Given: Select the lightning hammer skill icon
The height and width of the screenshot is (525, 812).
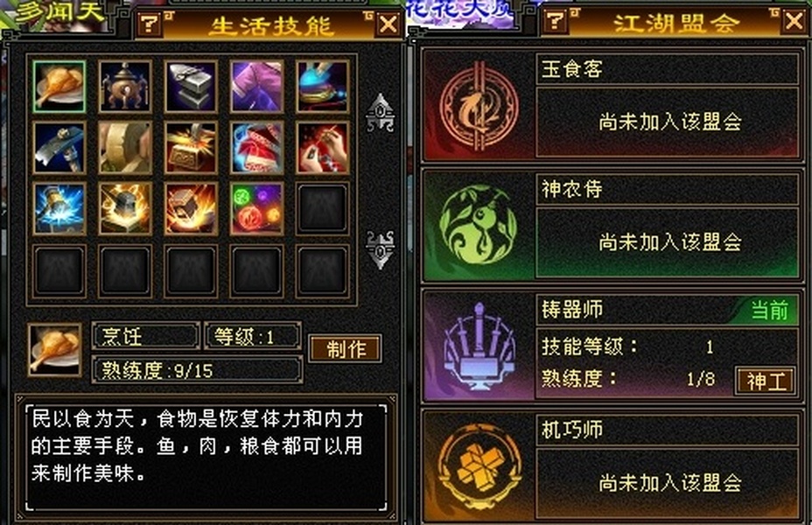Looking at the screenshot, I should (59, 208).
